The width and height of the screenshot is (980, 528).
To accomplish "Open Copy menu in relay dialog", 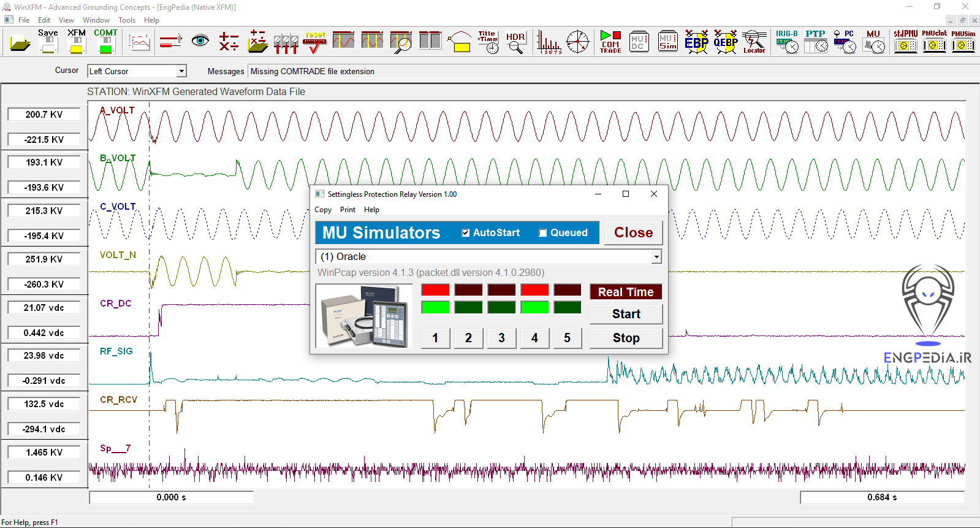I will click(x=323, y=210).
